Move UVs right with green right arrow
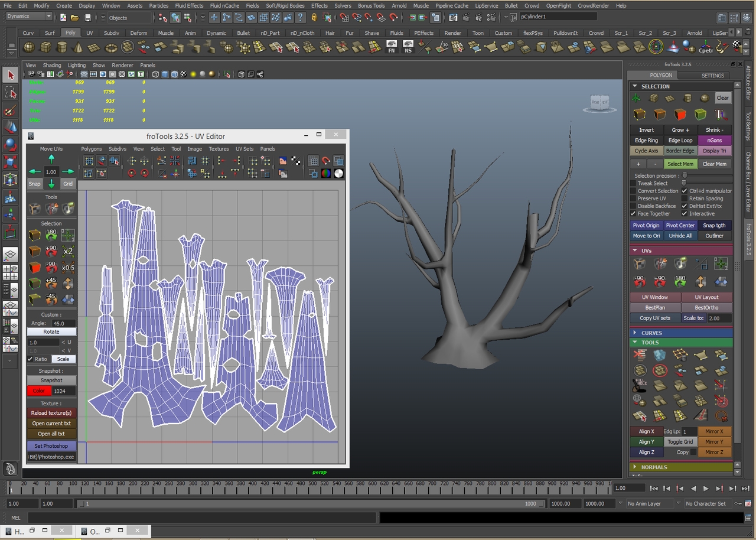The image size is (756, 540). (x=69, y=172)
